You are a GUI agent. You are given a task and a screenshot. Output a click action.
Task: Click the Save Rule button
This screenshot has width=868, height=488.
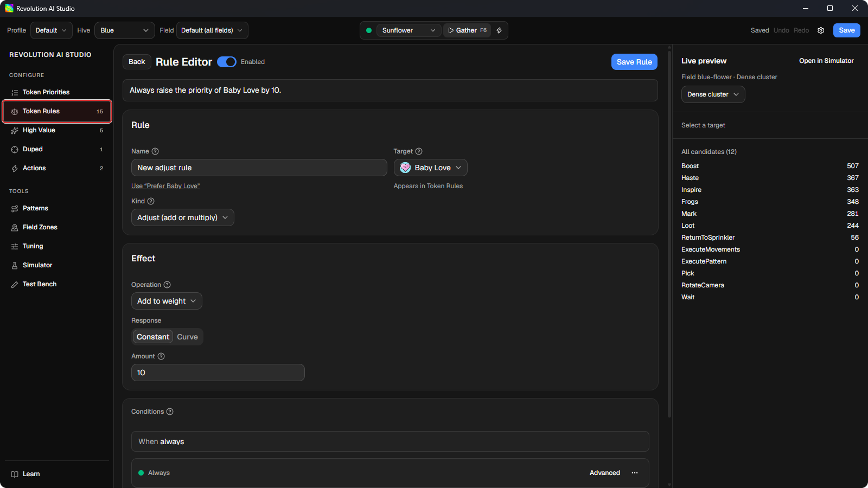click(x=634, y=62)
